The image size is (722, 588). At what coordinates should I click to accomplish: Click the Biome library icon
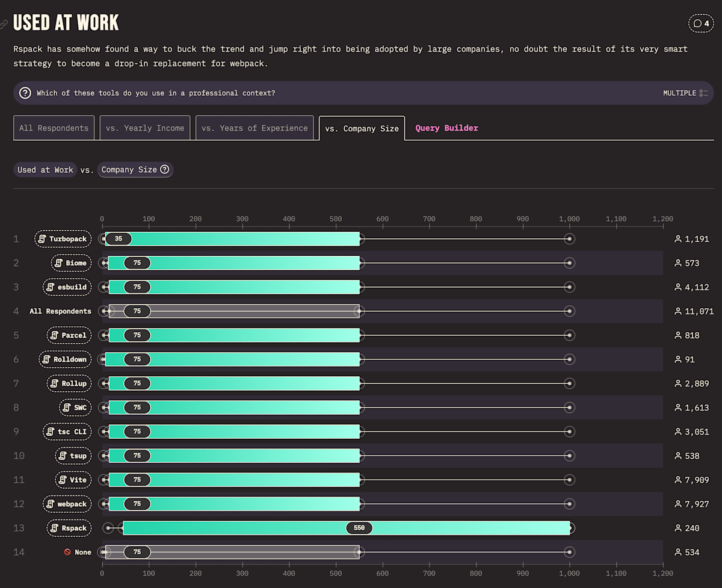click(x=59, y=263)
